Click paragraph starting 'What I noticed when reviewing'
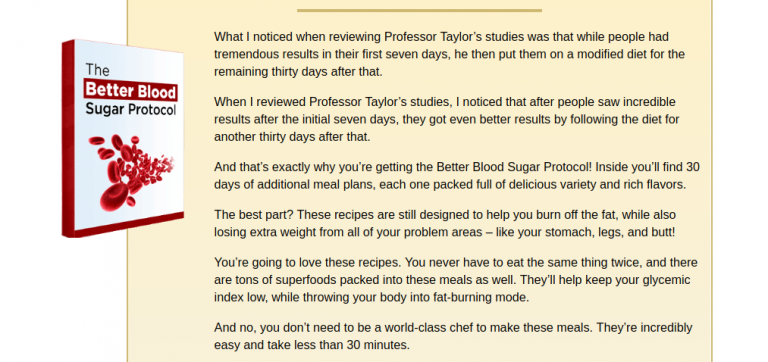 click(x=449, y=54)
